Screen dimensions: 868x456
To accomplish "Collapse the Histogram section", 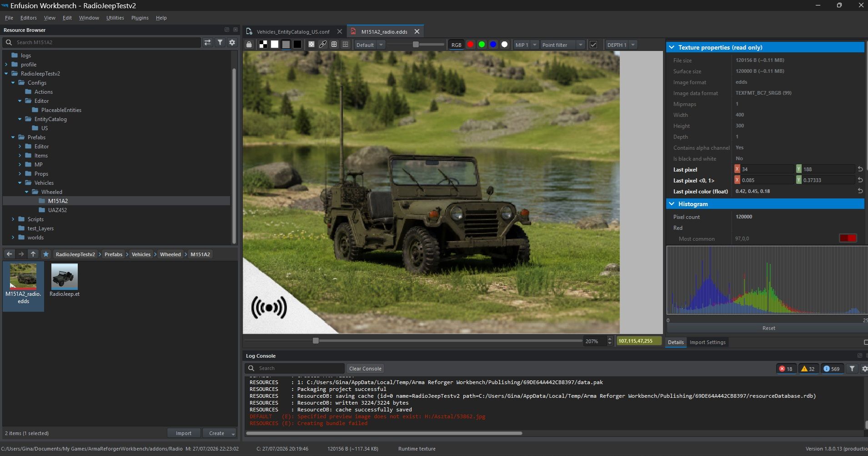I will coord(672,204).
